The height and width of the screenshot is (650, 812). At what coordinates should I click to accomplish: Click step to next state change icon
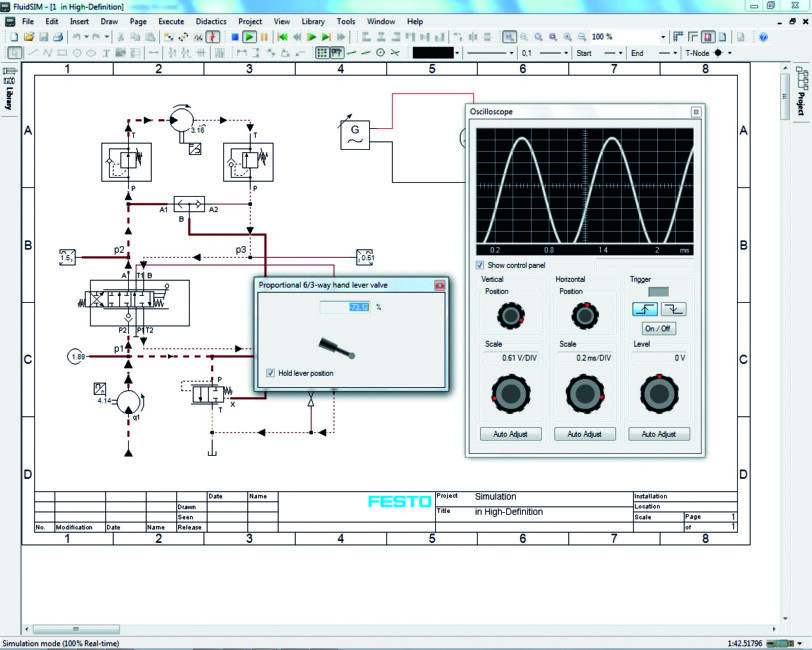326,37
